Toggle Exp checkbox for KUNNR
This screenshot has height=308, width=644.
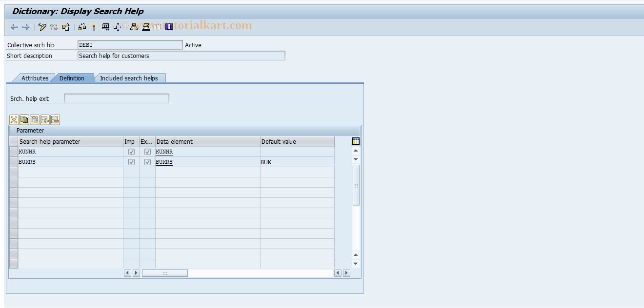(x=147, y=152)
